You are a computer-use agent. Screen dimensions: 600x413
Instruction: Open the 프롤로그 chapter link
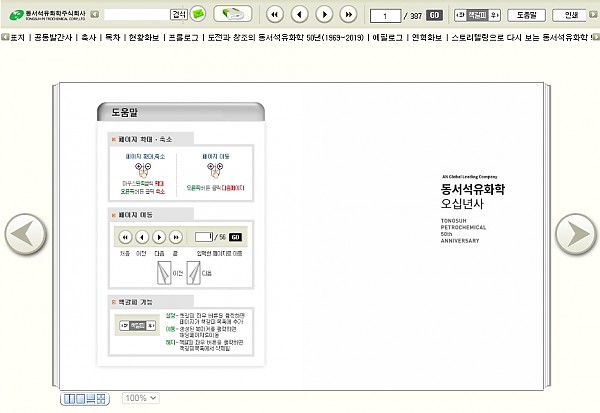point(184,38)
